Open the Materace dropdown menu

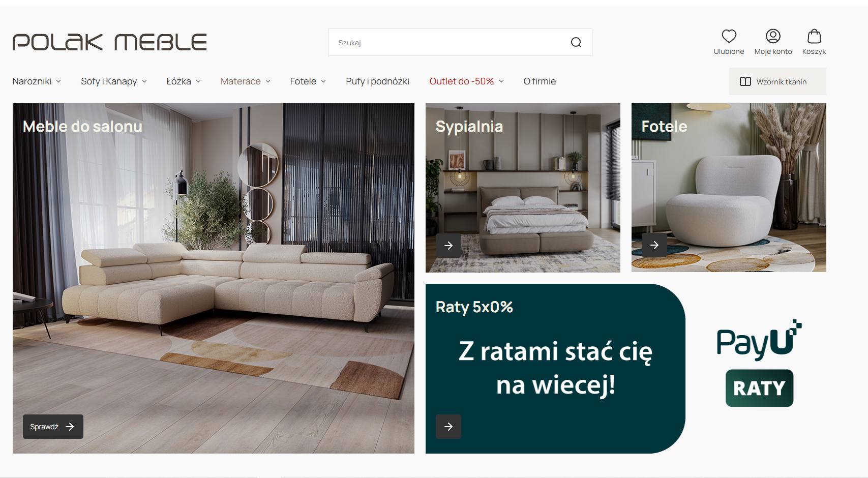click(x=245, y=81)
